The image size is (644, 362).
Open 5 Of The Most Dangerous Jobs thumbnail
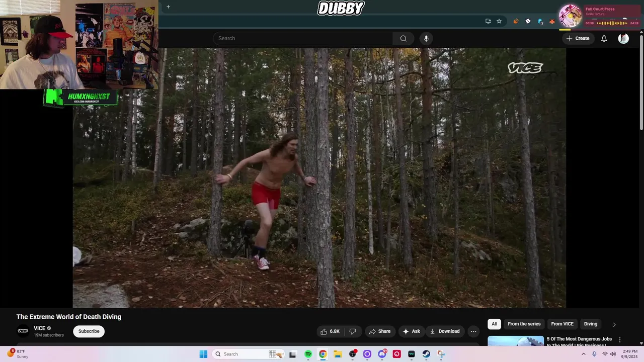516,341
